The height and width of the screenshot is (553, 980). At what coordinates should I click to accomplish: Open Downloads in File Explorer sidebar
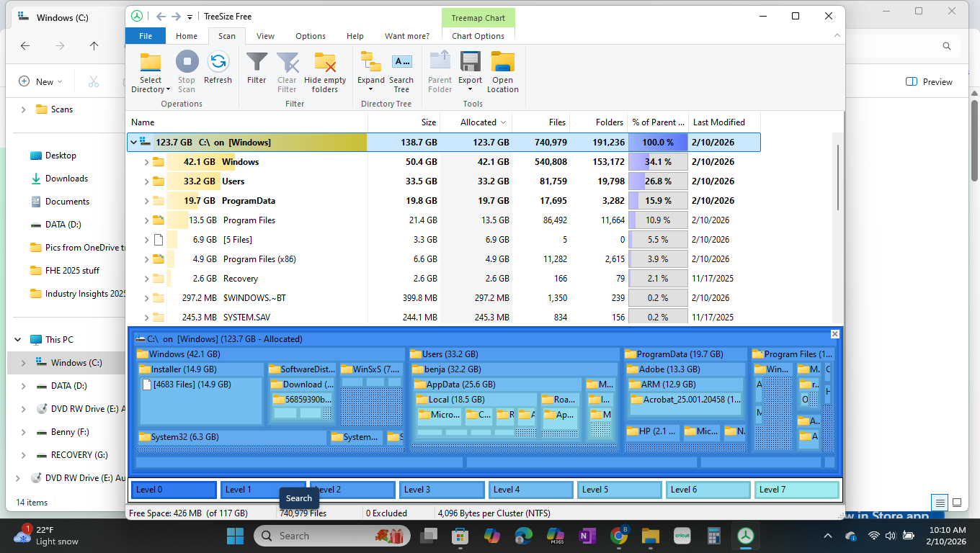coord(66,179)
